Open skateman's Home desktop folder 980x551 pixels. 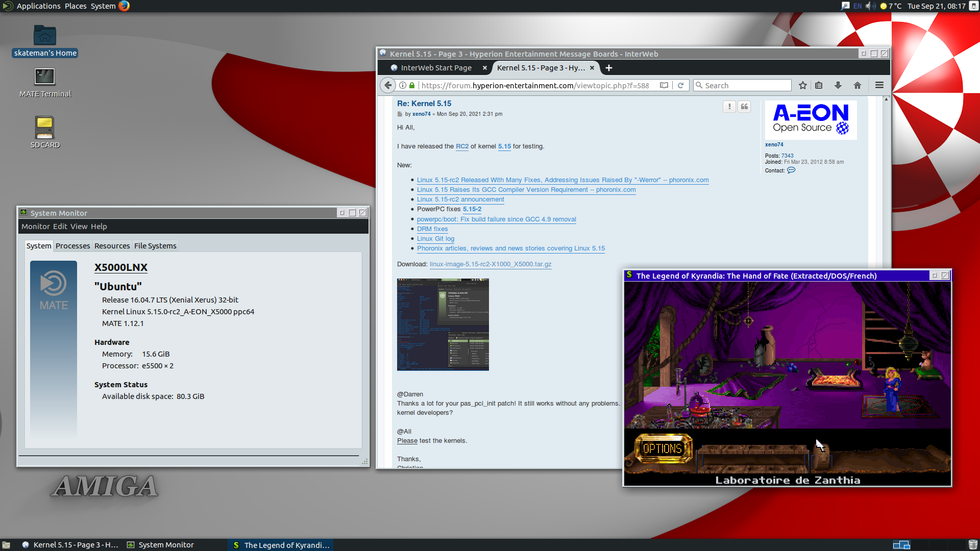coord(45,41)
